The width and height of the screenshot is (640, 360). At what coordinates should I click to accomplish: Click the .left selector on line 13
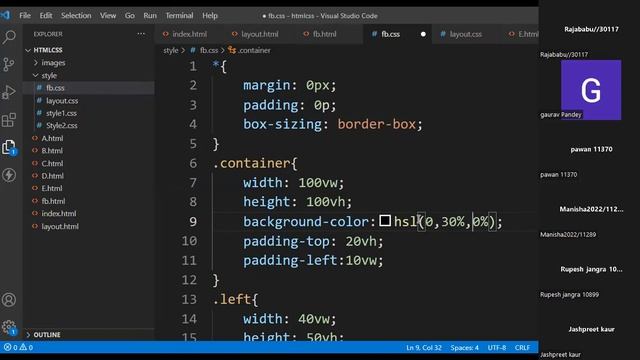232,299
